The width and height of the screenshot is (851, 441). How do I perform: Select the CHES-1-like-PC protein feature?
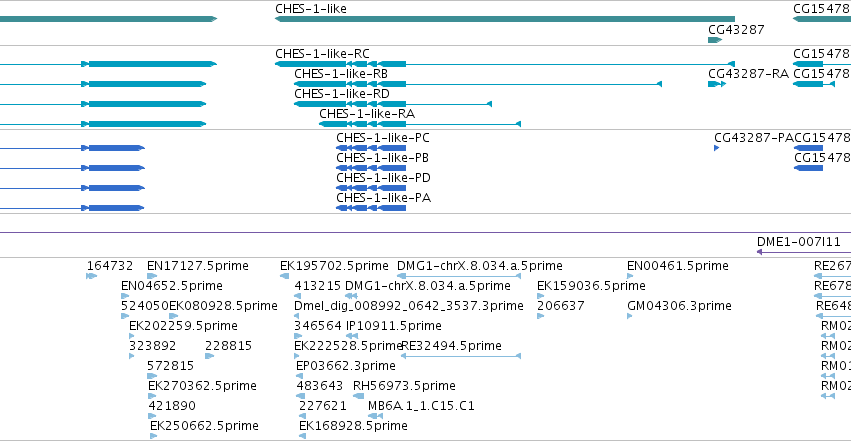(x=371, y=148)
